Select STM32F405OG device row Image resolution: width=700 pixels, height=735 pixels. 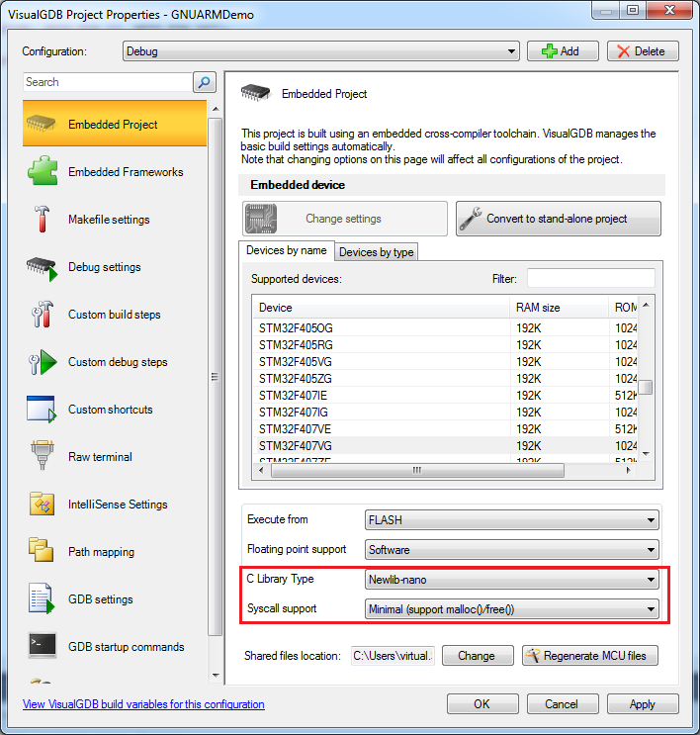(444, 328)
